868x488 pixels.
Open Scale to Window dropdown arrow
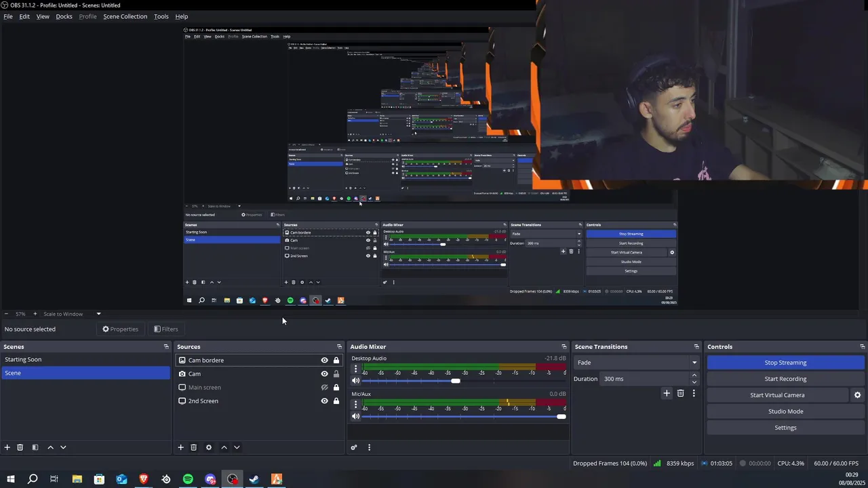pos(98,314)
